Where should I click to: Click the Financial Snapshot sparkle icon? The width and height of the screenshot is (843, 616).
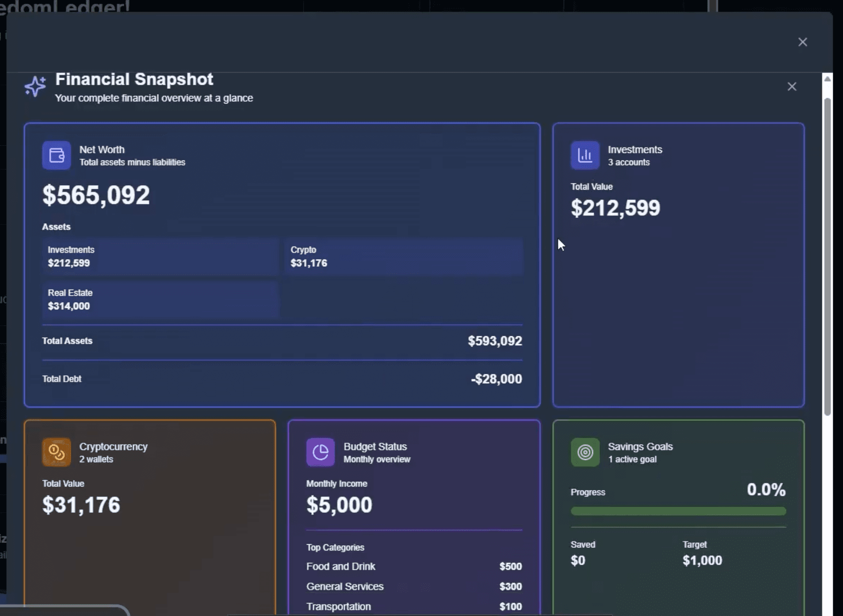click(x=35, y=87)
